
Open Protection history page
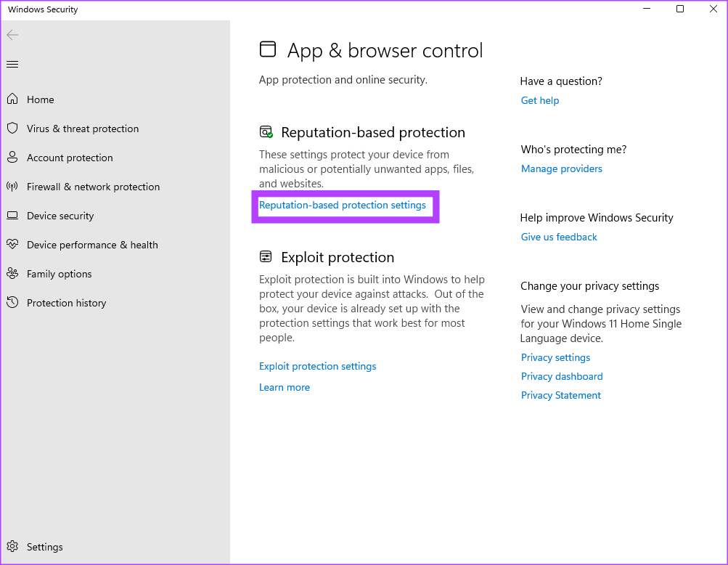(x=66, y=303)
